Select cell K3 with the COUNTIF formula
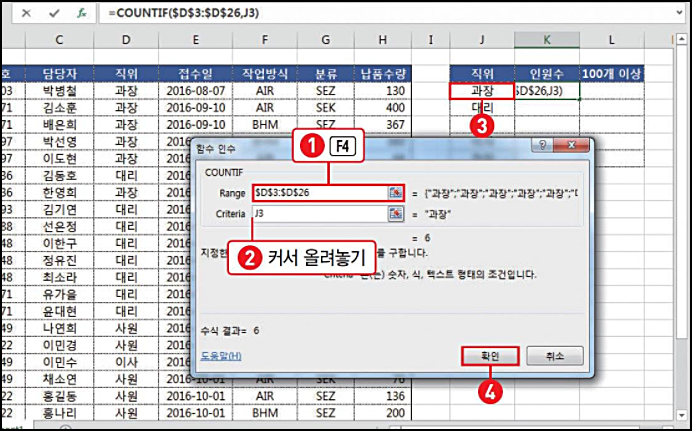The height and width of the screenshot is (431, 692). 547,91
